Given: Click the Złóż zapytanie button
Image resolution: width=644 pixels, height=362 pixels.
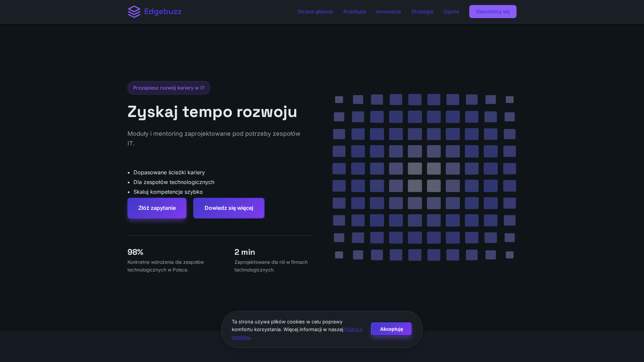Looking at the screenshot, I should [x=157, y=208].
